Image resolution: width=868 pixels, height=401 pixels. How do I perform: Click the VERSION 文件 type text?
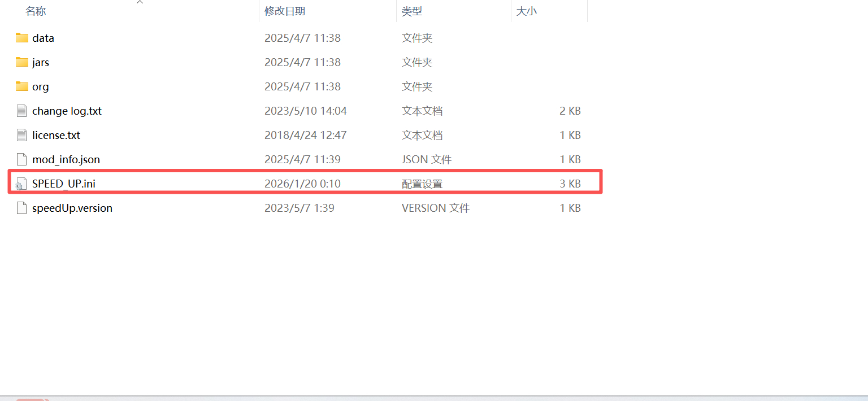(x=436, y=208)
